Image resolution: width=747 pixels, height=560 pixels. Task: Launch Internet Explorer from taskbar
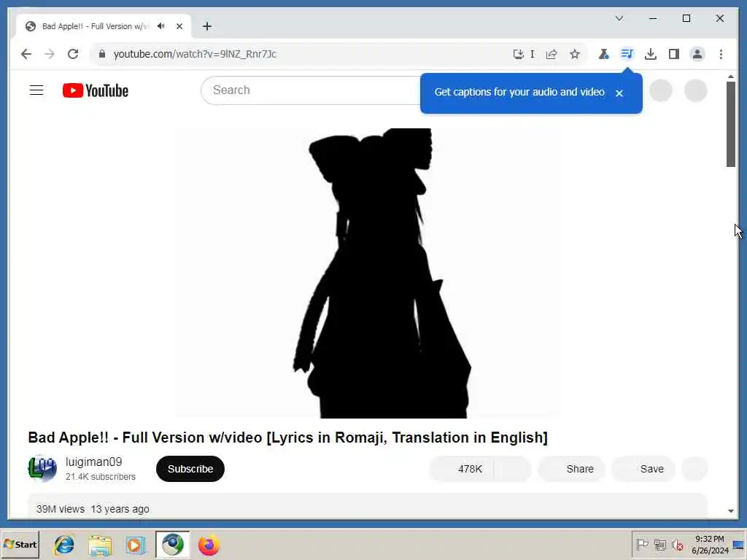coord(64,545)
